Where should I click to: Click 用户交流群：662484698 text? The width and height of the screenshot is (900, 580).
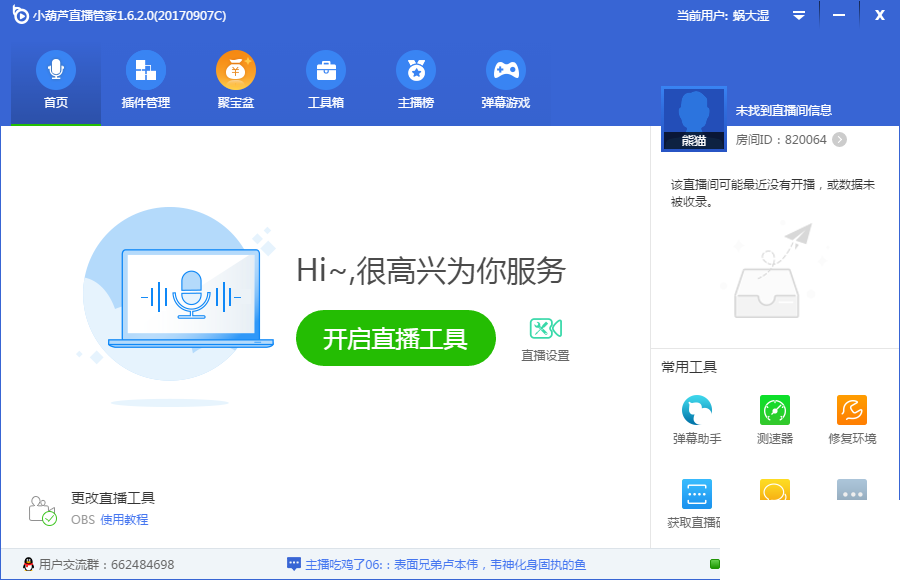pos(107,564)
